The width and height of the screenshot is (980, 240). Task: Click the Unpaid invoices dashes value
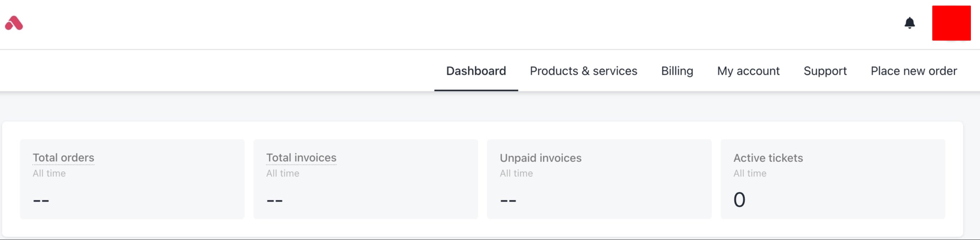508,200
